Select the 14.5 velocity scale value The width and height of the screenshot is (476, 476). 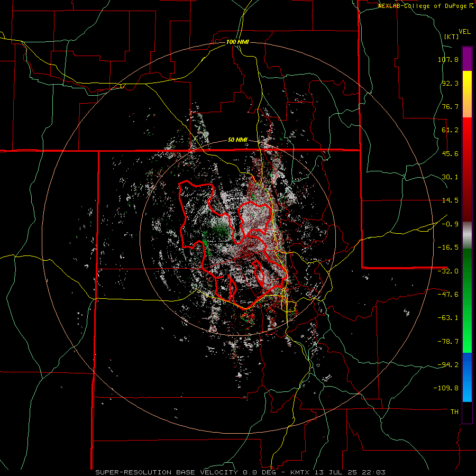click(450, 200)
